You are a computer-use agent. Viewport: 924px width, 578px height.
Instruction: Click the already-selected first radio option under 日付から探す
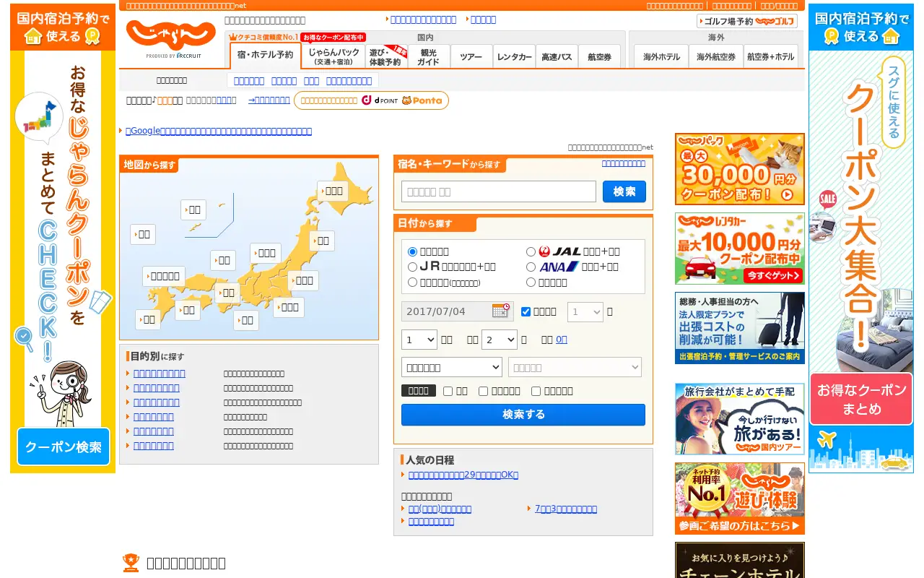(412, 251)
